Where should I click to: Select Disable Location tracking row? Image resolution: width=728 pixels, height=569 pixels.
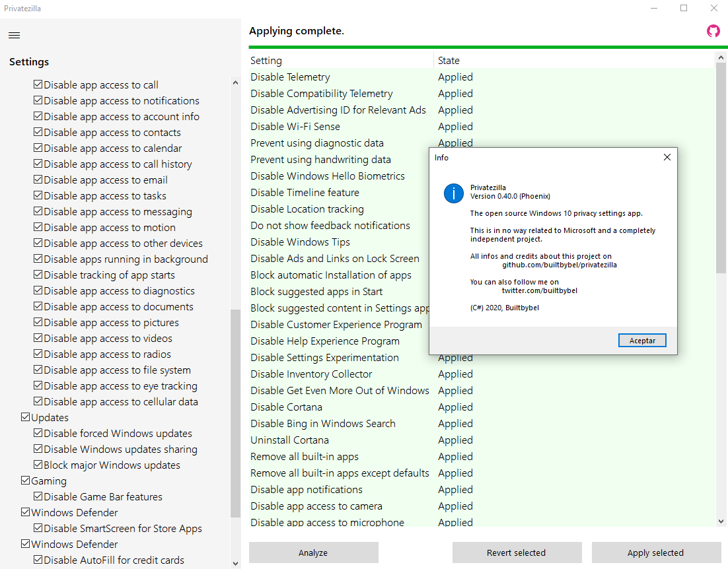[339, 209]
